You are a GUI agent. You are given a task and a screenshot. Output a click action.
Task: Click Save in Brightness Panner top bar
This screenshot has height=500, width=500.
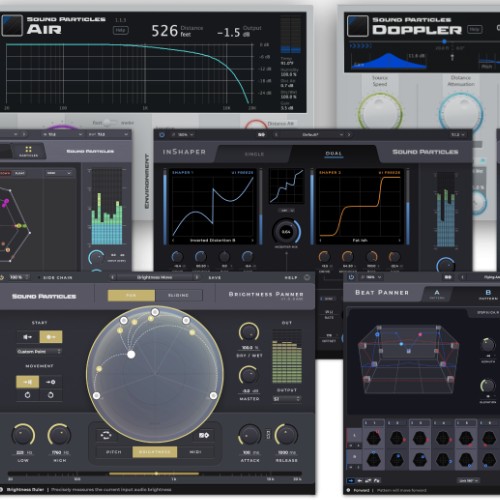coord(215,278)
